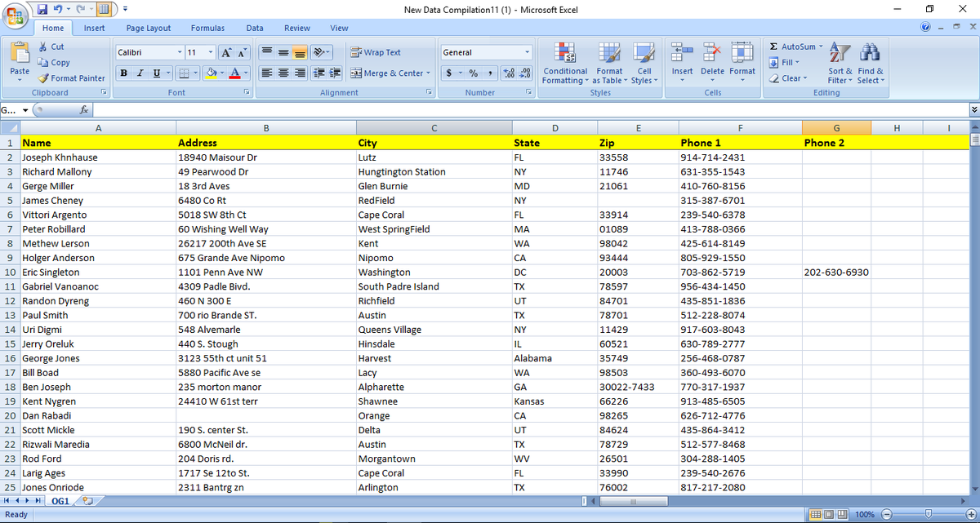The height and width of the screenshot is (523, 980).
Task: Open the Review ribbon tab
Action: point(296,28)
